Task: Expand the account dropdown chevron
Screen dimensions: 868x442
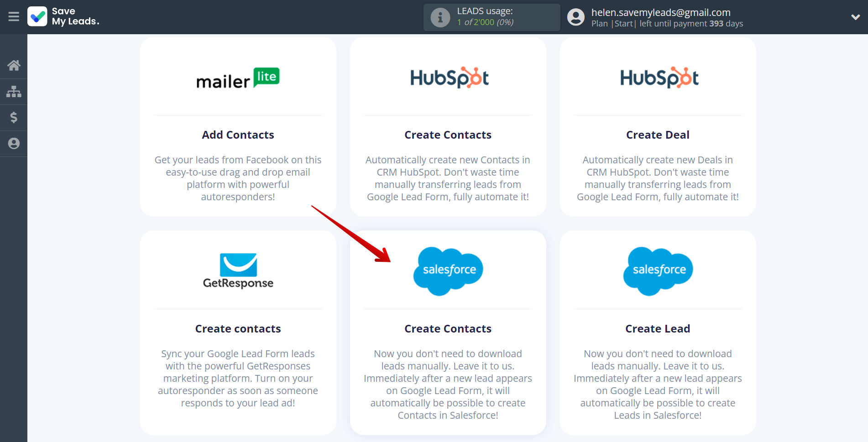Action: pos(855,17)
